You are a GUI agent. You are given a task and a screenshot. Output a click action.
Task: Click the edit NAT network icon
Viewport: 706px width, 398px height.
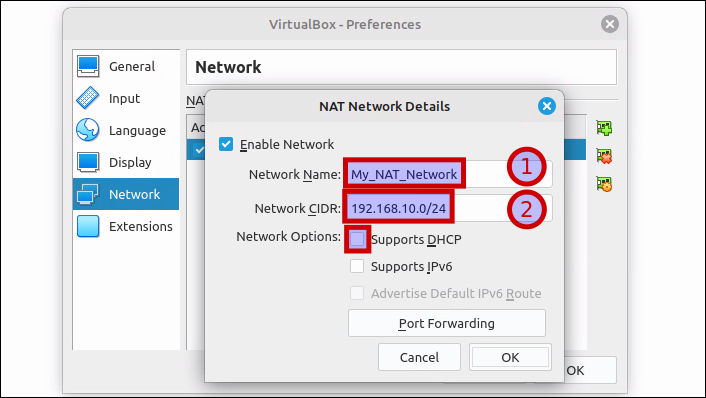[604, 184]
